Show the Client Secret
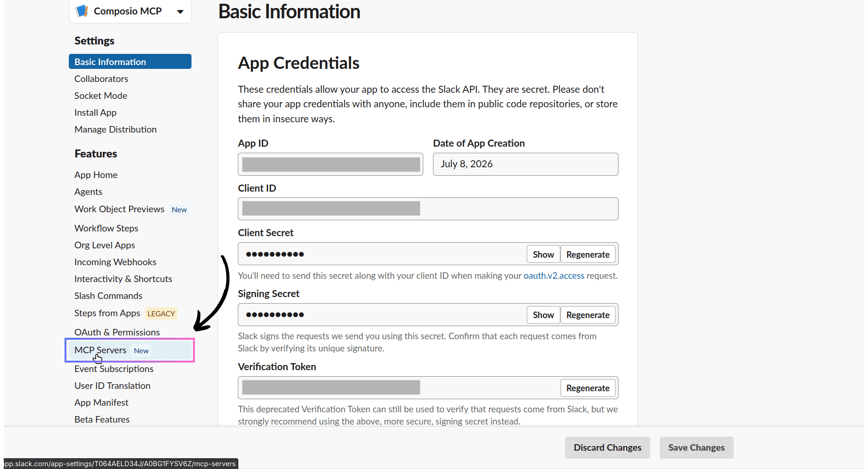 543,254
